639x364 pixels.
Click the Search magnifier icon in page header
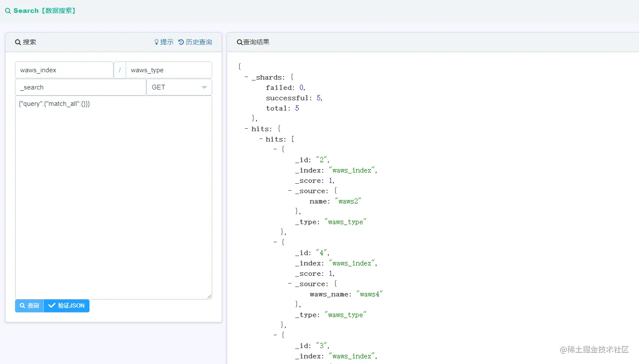click(8, 11)
